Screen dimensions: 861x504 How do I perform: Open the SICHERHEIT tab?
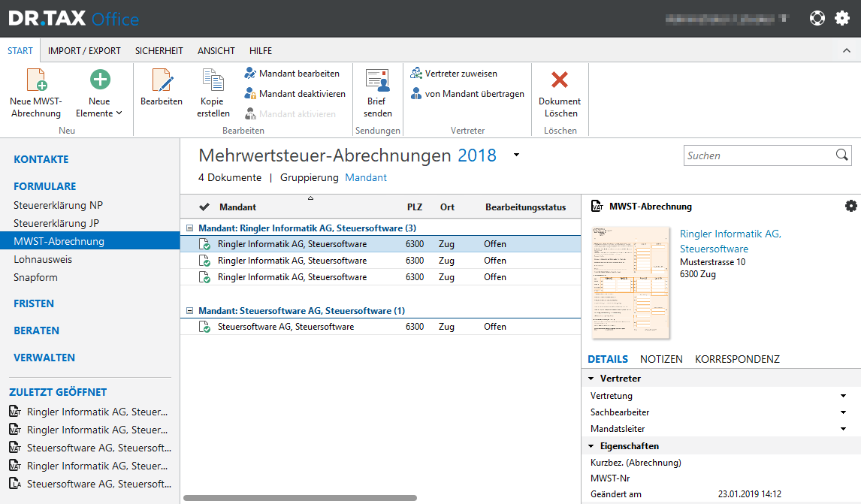point(159,50)
